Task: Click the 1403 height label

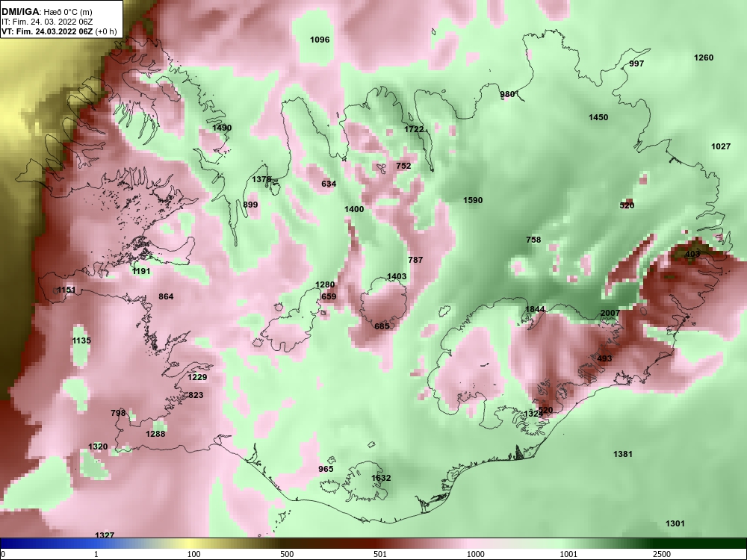Action: tap(397, 276)
